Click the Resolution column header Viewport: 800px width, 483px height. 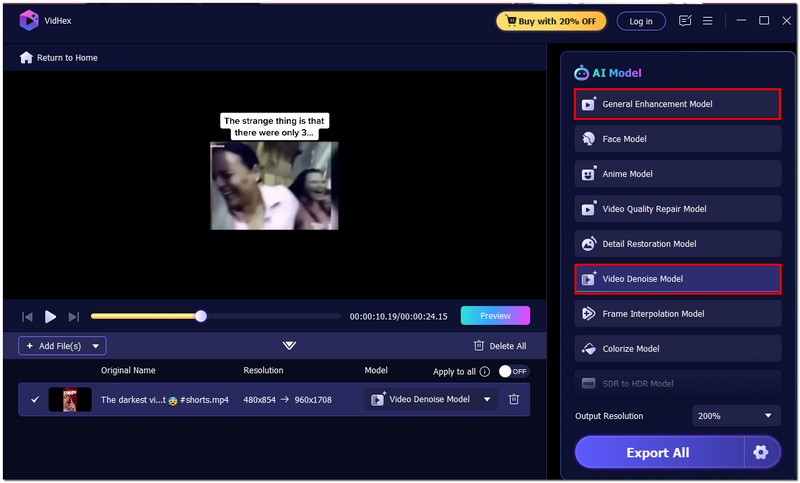pyautogui.click(x=263, y=370)
